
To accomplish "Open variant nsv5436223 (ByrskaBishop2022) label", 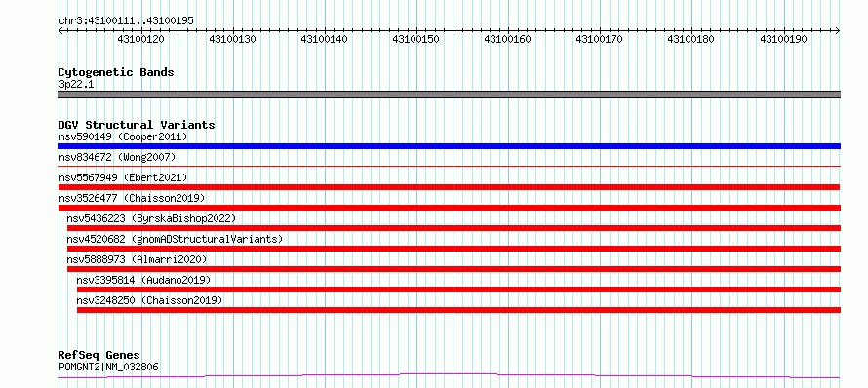I will coord(151,218).
